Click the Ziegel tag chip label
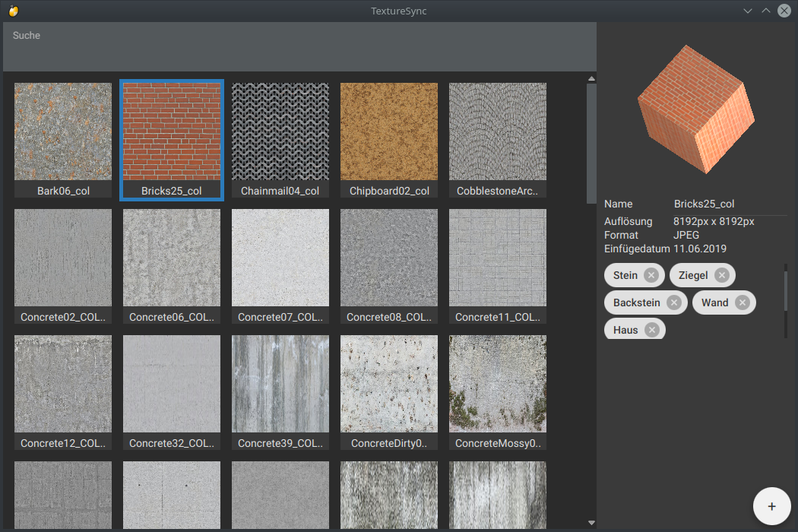 pyautogui.click(x=693, y=275)
